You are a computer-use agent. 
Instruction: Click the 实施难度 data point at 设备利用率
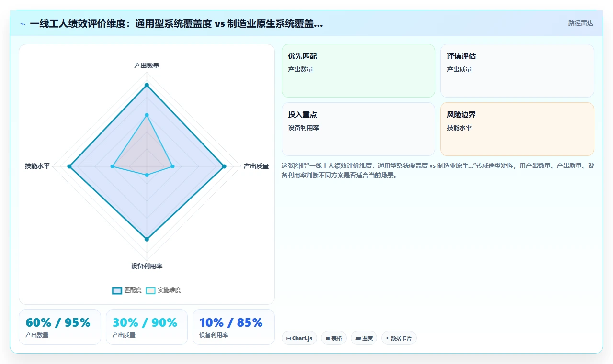[147, 175]
